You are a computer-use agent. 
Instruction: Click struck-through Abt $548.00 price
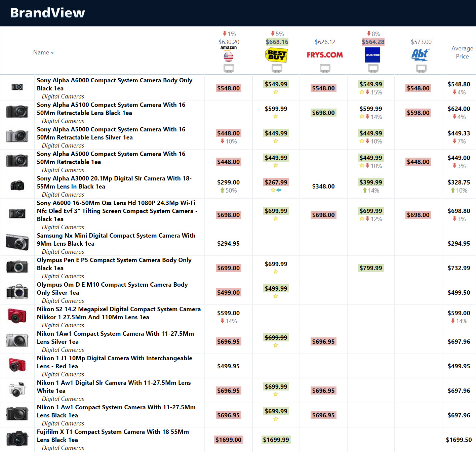(x=418, y=88)
